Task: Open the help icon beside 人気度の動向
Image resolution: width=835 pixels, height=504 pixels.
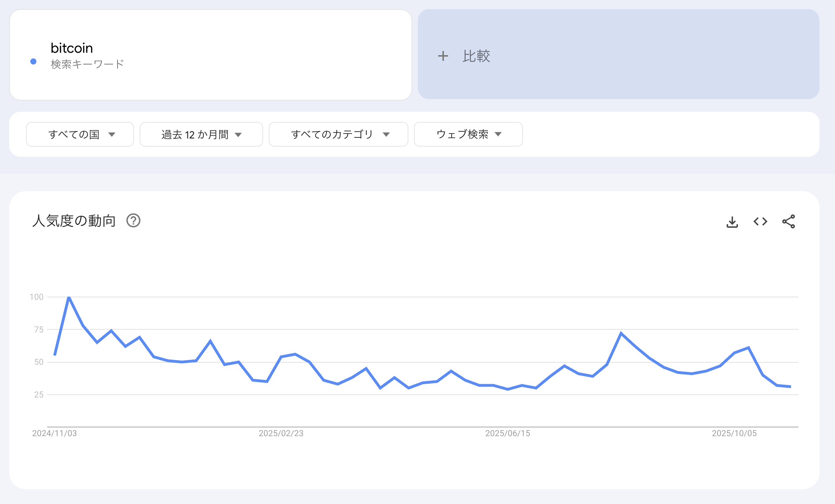Action: 133,221
